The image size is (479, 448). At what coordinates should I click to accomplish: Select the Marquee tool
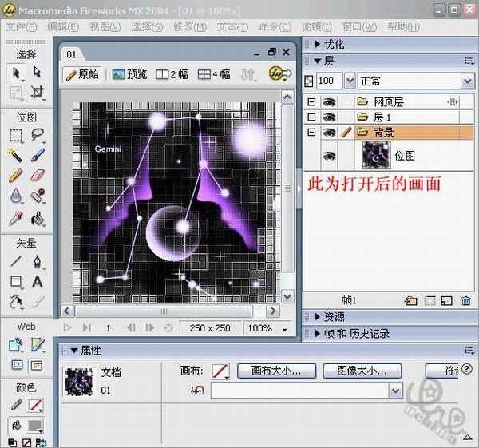(15, 135)
